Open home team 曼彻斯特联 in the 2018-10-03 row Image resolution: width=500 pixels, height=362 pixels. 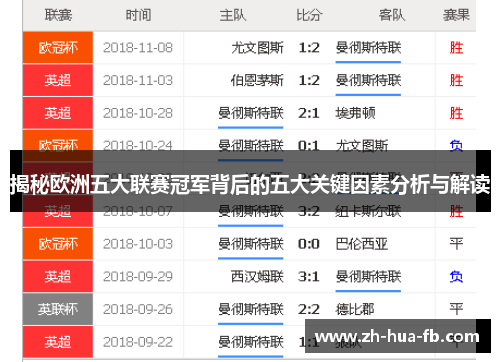pos(251,244)
